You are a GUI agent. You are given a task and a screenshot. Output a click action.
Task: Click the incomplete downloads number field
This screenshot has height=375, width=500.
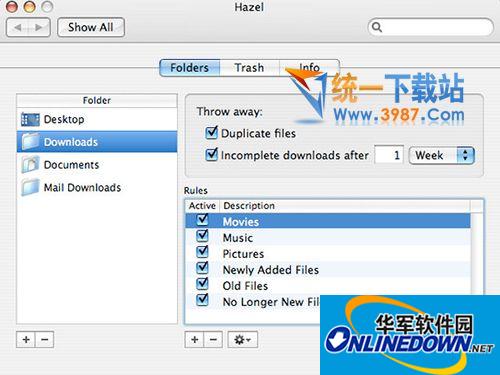pyautogui.click(x=389, y=155)
